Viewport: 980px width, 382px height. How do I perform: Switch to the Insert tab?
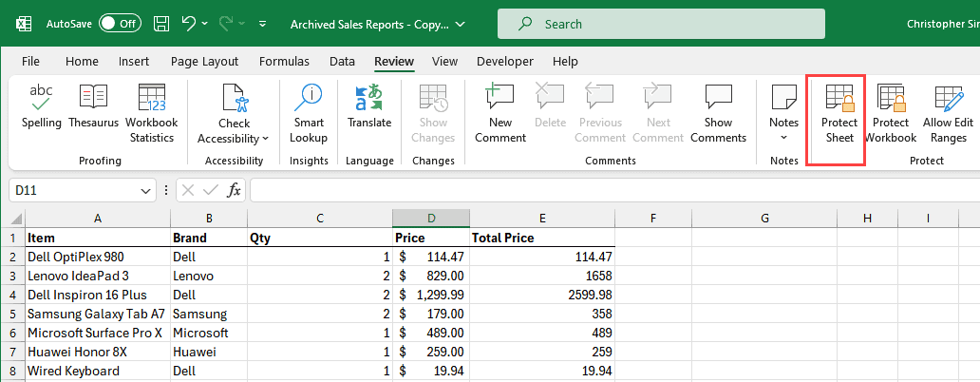pos(134,61)
